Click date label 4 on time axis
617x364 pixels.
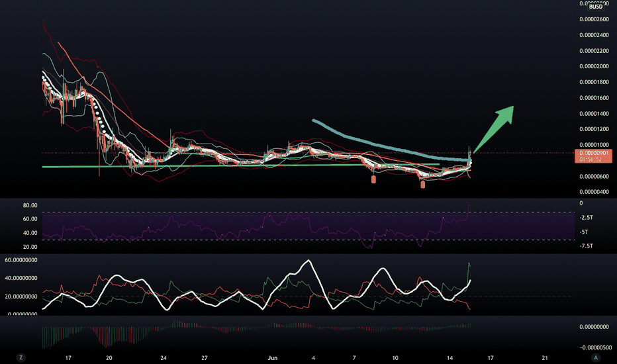click(313, 358)
